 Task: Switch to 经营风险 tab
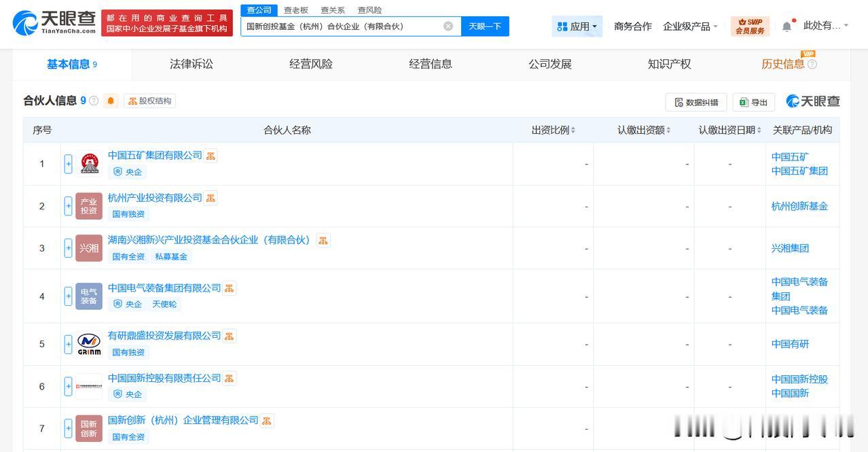tap(311, 64)
